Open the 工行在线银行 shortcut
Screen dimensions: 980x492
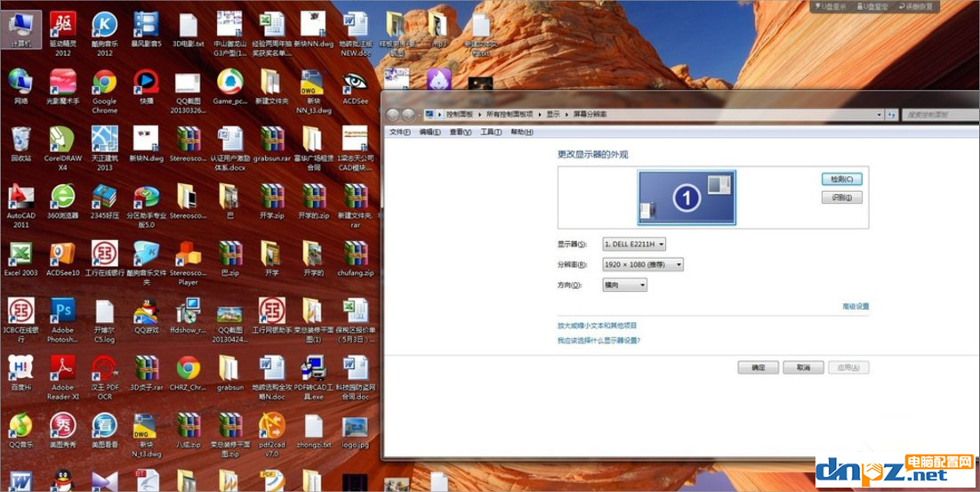[105, 258]
